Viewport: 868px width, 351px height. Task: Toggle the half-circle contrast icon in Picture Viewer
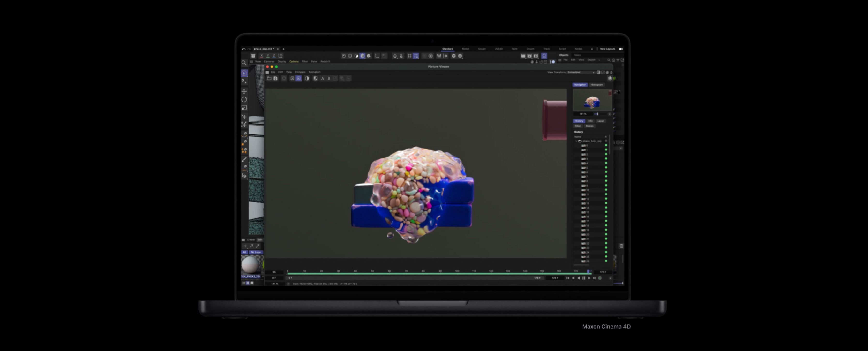(307, 78)
